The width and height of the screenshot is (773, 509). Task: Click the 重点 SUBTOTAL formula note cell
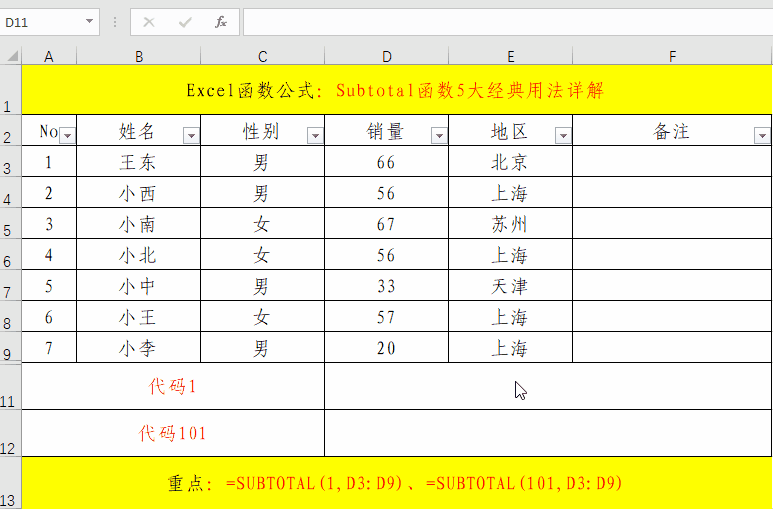click(x=397, y=483)
